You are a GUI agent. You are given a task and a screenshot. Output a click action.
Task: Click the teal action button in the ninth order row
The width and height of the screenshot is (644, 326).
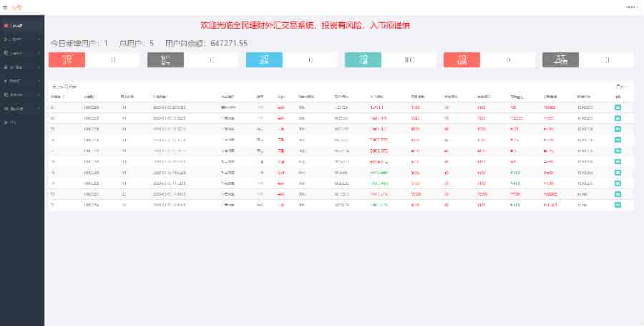pos(618,194)
